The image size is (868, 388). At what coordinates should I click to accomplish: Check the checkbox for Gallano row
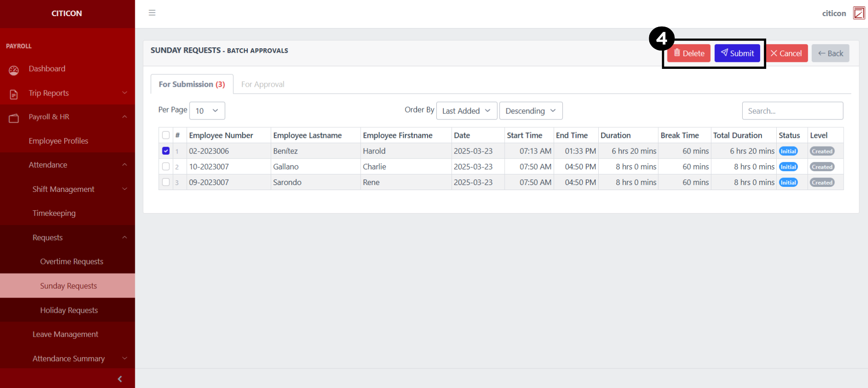tap(166, 167)
